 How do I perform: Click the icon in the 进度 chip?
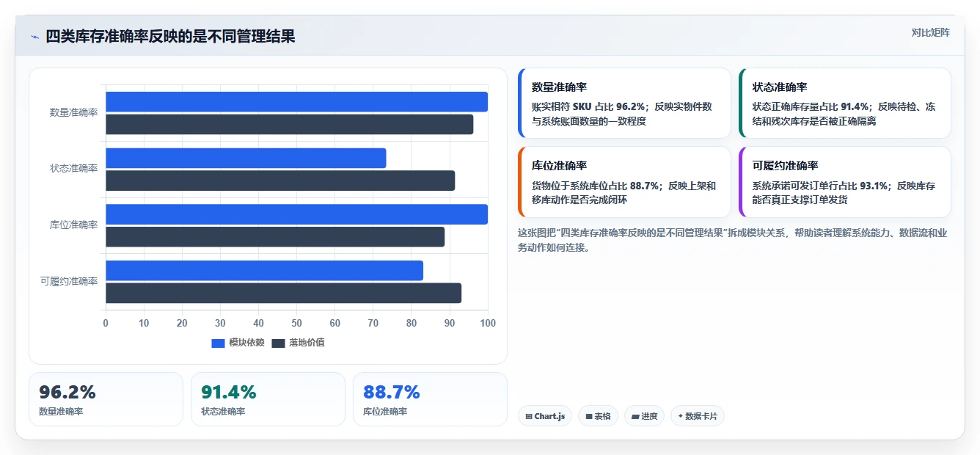pyautogui.click(x=635, y=416)
